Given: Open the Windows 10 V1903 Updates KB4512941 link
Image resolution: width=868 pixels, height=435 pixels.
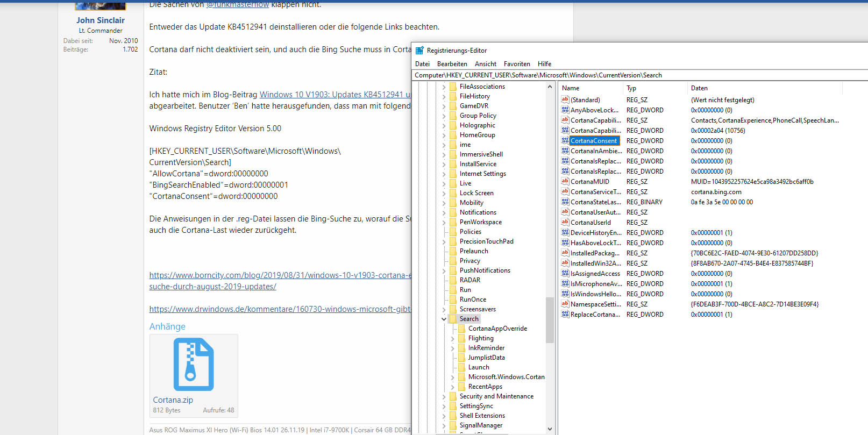Looking at the screenshot, I should pyautogui.click(x=335, y=95).
